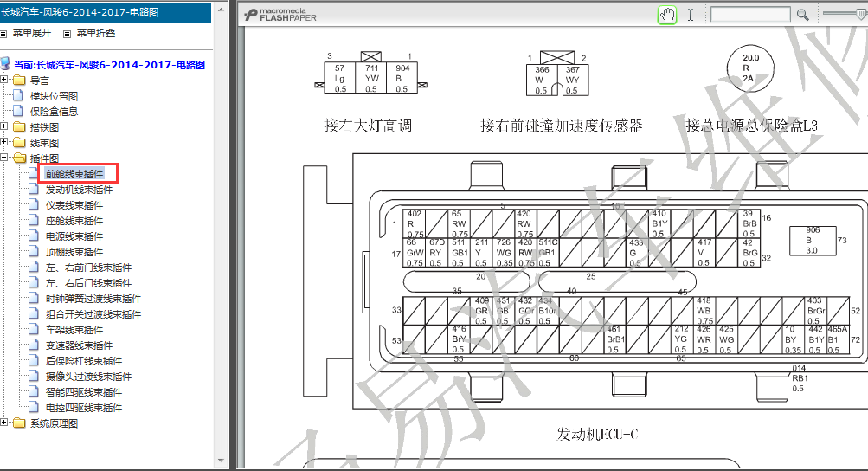Screen dimensions: 868x471
Task: Open 左、右前门线束插件 page
Action: point(88,268)
